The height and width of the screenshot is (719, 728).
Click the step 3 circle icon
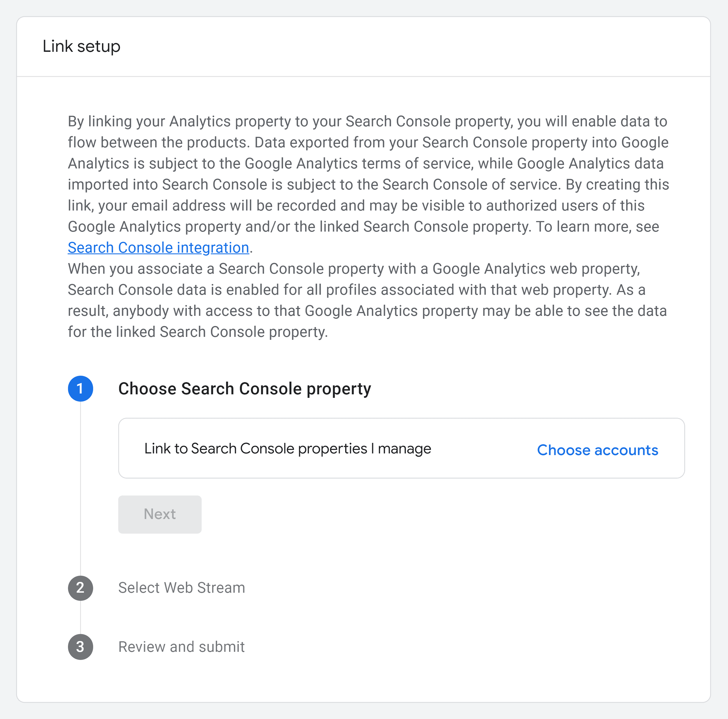point(80,647)
